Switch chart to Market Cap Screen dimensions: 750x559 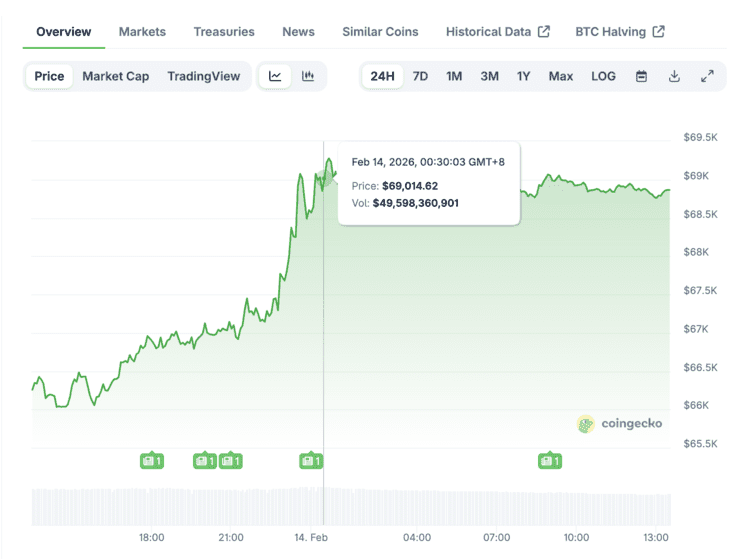point(115,76)
